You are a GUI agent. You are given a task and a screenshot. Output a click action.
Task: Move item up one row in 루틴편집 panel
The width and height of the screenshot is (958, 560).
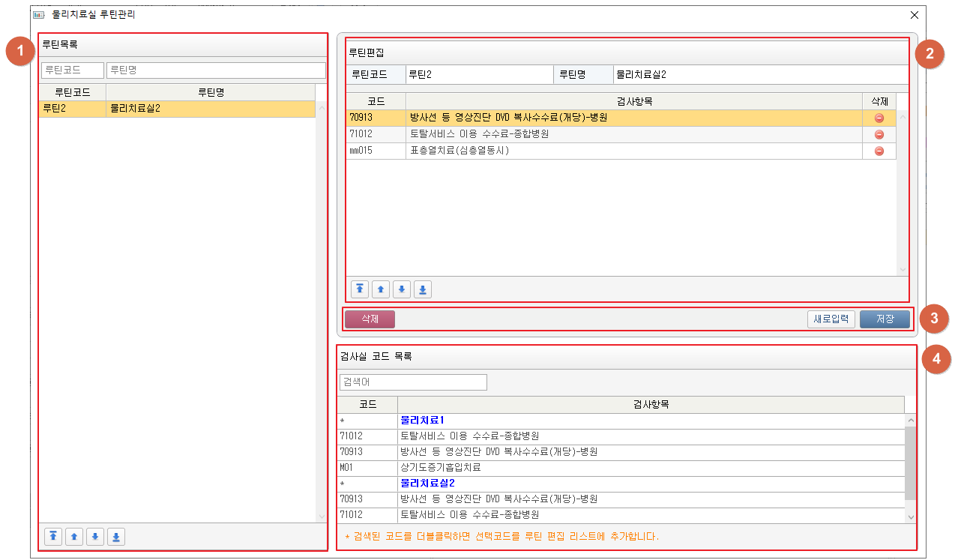tap(381, 289)
